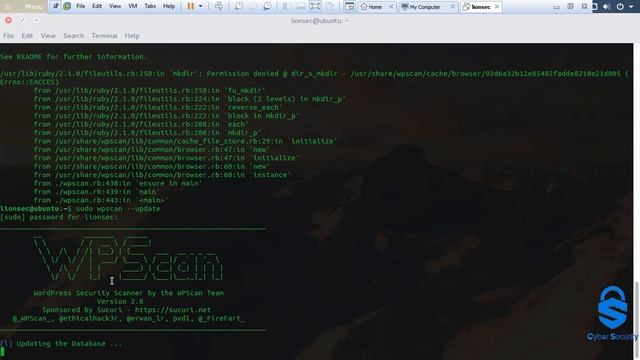Close the terminal with red button
This screenshot has width=640, height=360.
point(8,20)
